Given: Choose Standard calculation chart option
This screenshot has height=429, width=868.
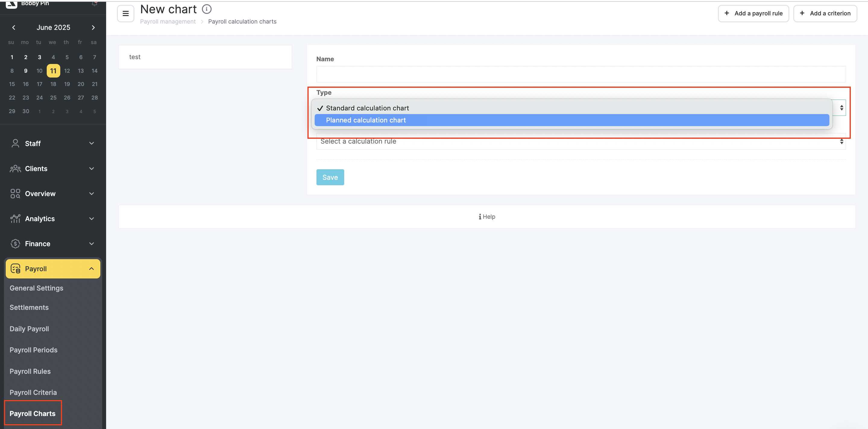Looking at the screenshot, I should pos(572,108).
